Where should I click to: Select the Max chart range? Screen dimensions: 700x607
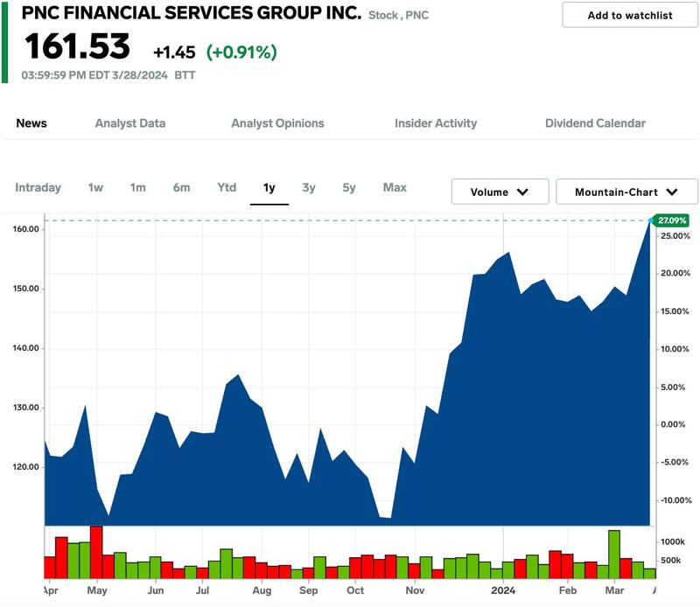tap(395, 187)
